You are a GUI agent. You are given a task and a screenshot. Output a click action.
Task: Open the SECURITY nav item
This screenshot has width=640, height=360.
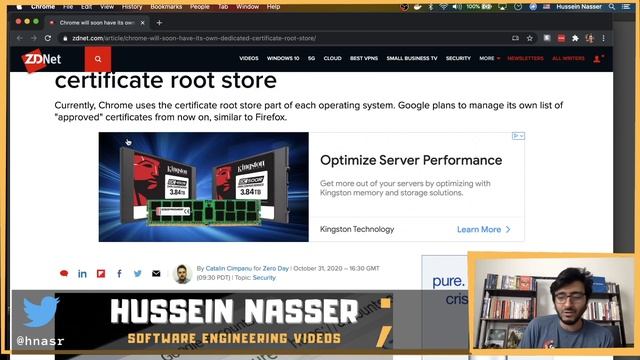click(458, 58)
